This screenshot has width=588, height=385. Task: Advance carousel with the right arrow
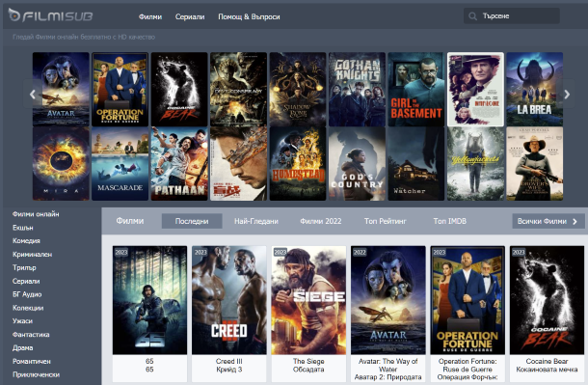point(567,95)
